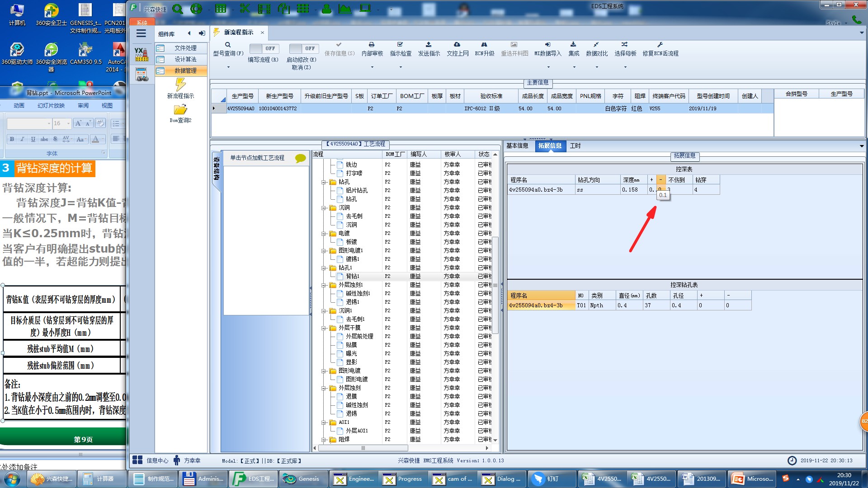The image size is (868, 488).
Task: Select 数据管理 in the component list
Action: (x=185, y=70)
